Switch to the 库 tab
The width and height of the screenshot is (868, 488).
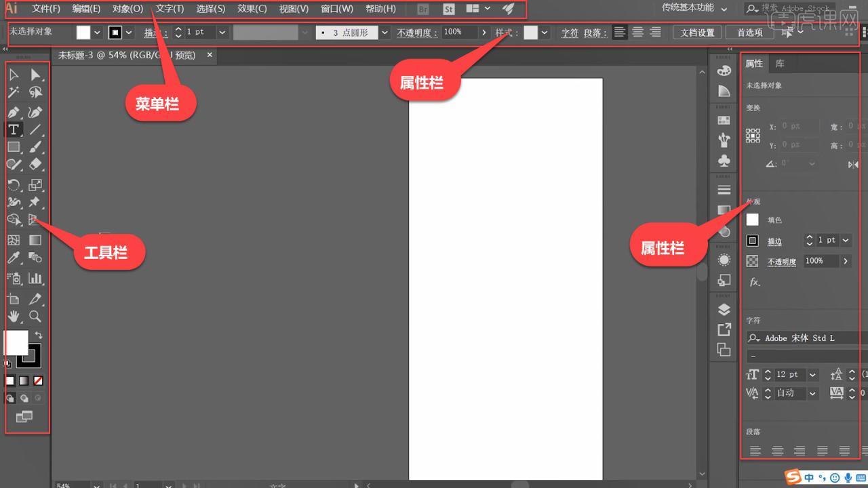tap(780, 64)
